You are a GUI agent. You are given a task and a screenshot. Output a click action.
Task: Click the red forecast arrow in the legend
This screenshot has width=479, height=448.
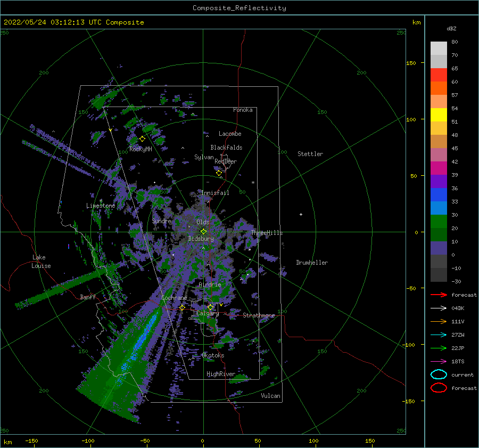pos(439,295)
